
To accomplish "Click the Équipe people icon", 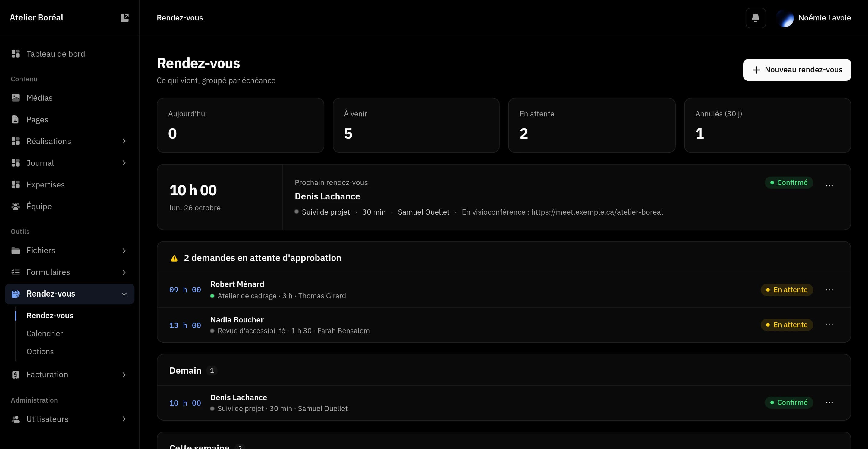I will 15,206.
